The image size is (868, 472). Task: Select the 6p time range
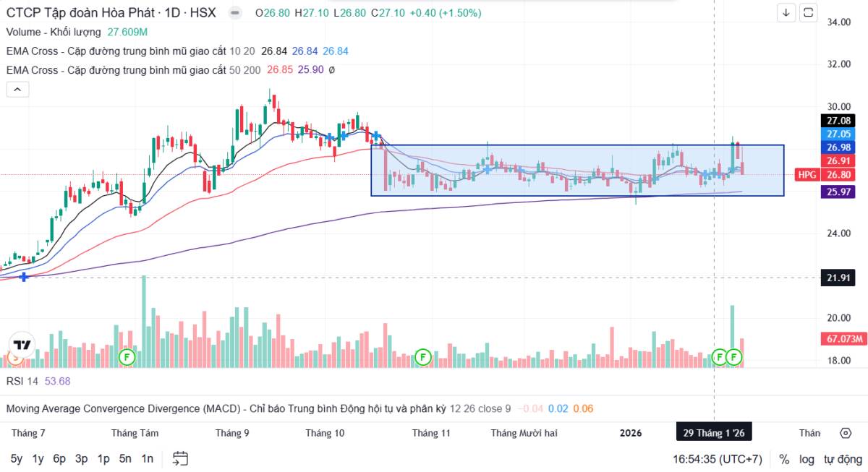pos(60,458)
